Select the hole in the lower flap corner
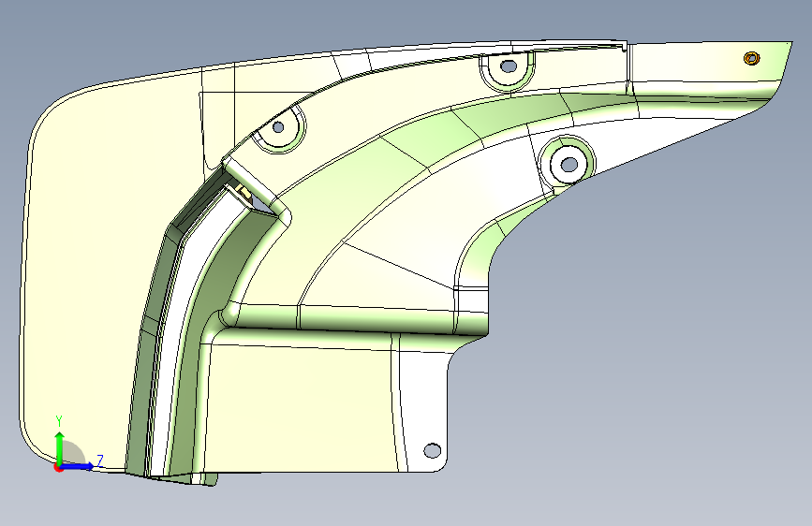 pos(433,450)
